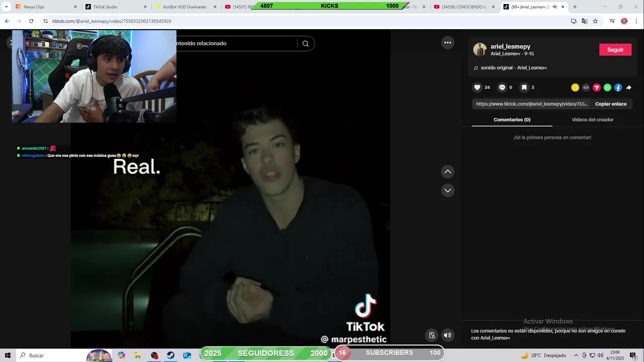The width and height of the screenshot is (644, 362).
Task: Switch to Comentarios (0) tab
Action: click(512, 120)
